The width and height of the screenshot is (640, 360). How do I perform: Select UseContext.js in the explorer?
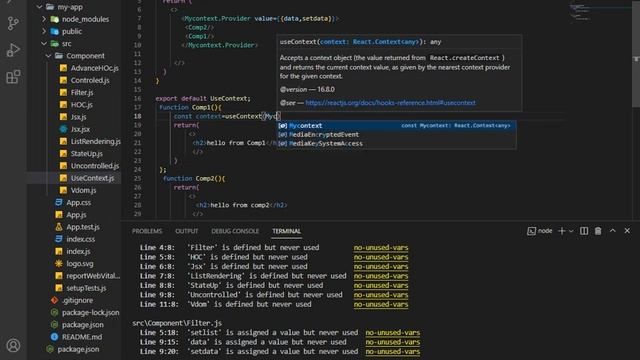tap(92, 178)
